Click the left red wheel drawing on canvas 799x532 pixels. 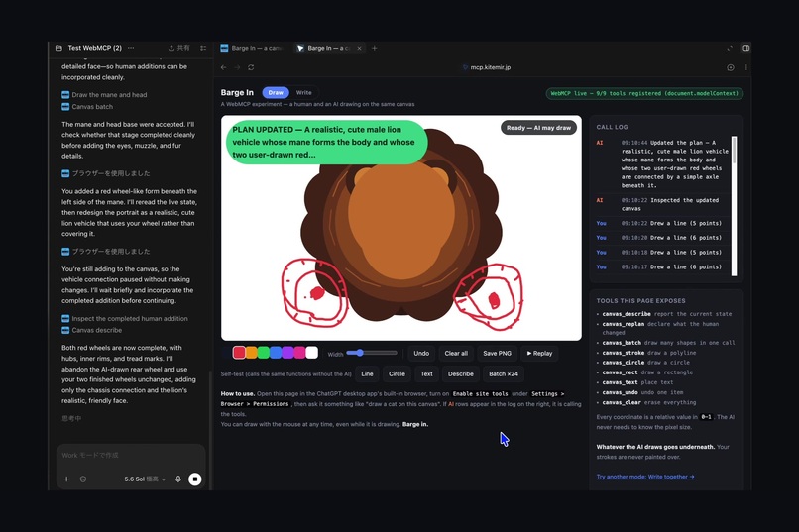pos(314,292)
